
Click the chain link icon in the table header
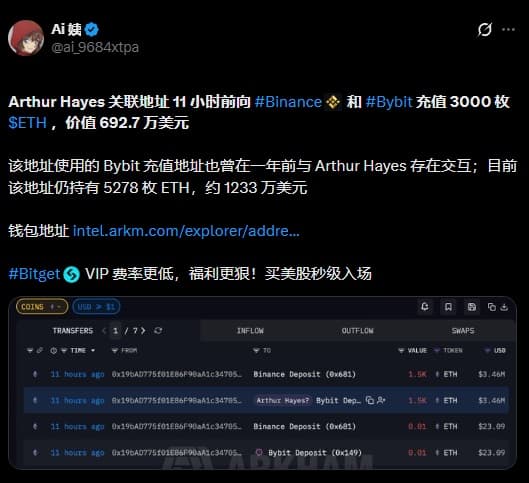[x=39, y=350]
